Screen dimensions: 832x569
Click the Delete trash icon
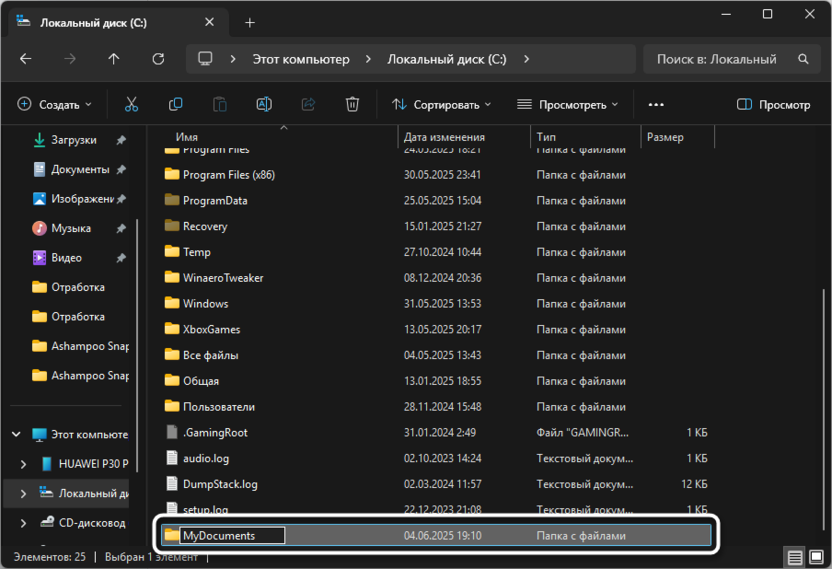pyautogui.click(x=352, y=104)
